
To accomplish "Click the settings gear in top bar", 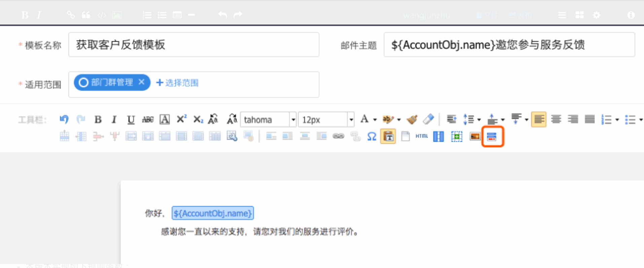I will point(597,15).
